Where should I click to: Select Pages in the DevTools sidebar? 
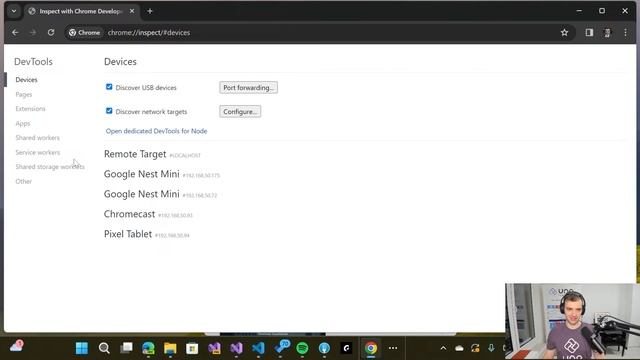tap(24, 94)
